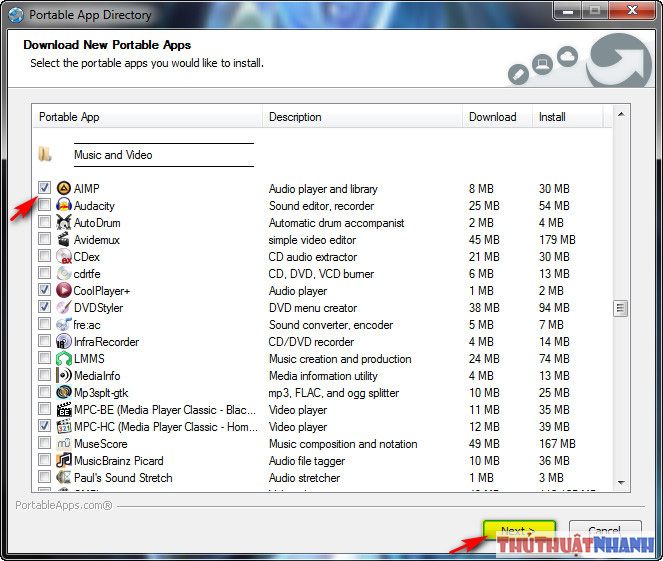This screenshot has width=663, height=561.
Task: Click the CoolPlayer+ play icon
Action: pos(63,290)
